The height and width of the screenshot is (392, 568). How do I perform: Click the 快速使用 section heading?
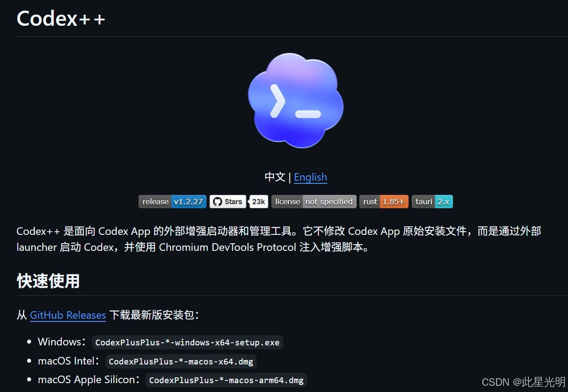coord(48,281)
